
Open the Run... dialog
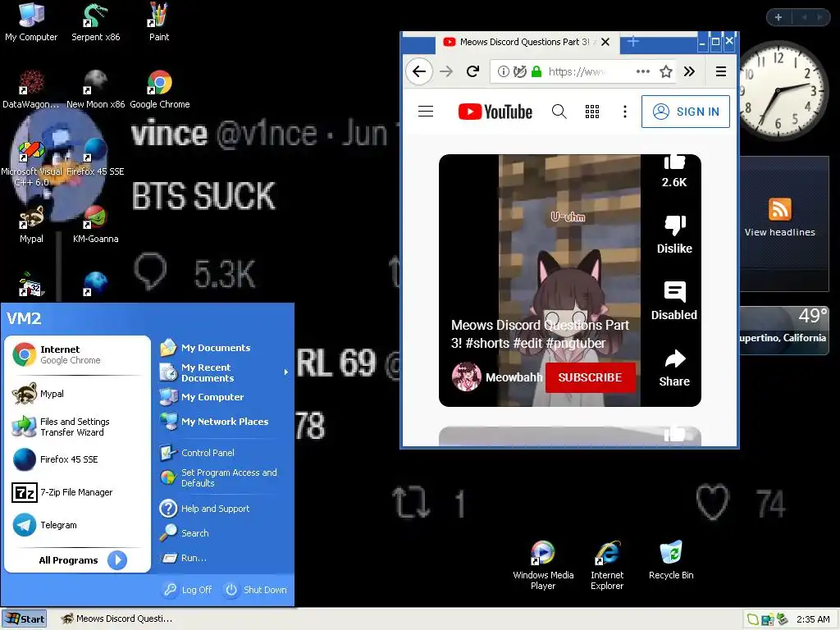point(224,558)
